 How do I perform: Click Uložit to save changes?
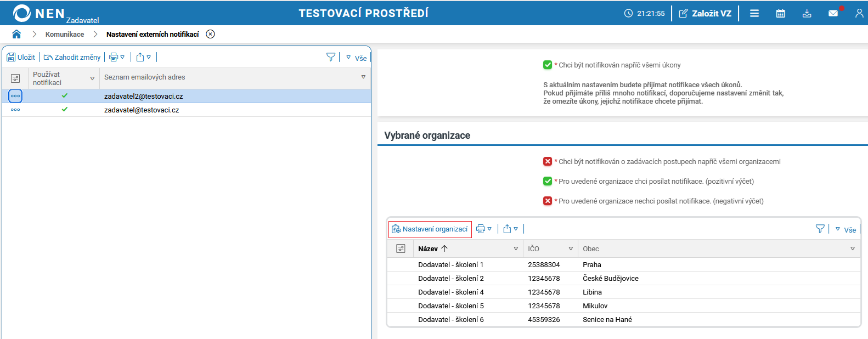[x=21, y=57]
